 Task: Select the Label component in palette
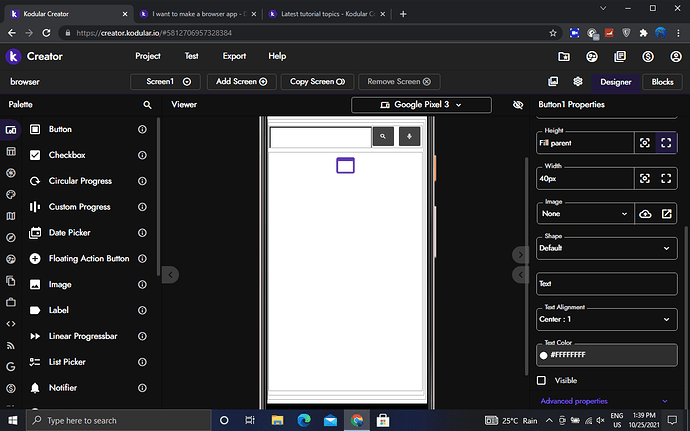coord(58,310)
